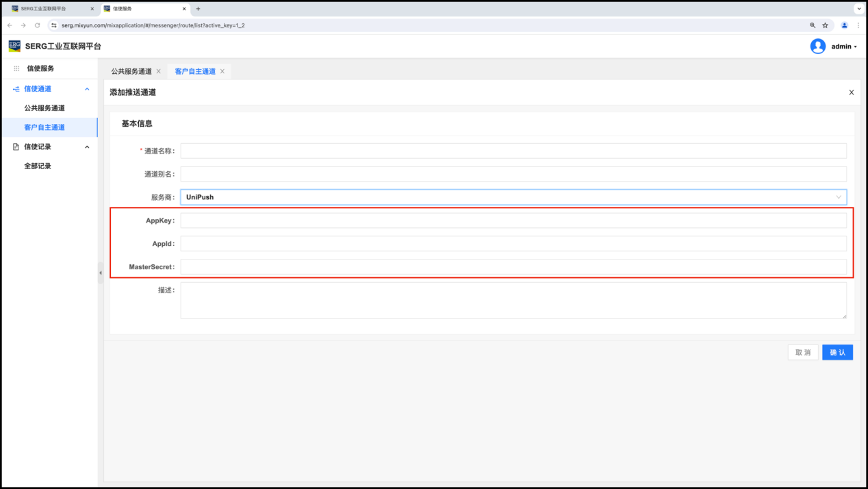Click into the 描述 text area
The height and width of the screenshot is (489, 868).
[x=513, y=301]
